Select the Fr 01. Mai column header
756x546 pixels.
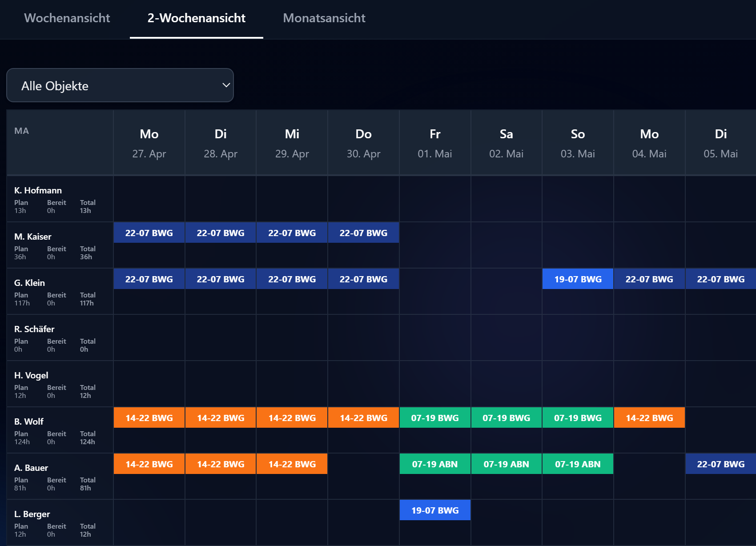435,143
